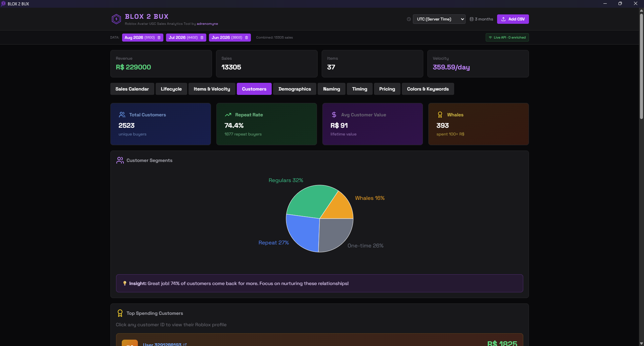Click the trash icon on Jun 2026 chip
Screen dimensions: 644x346
point(246,38)
